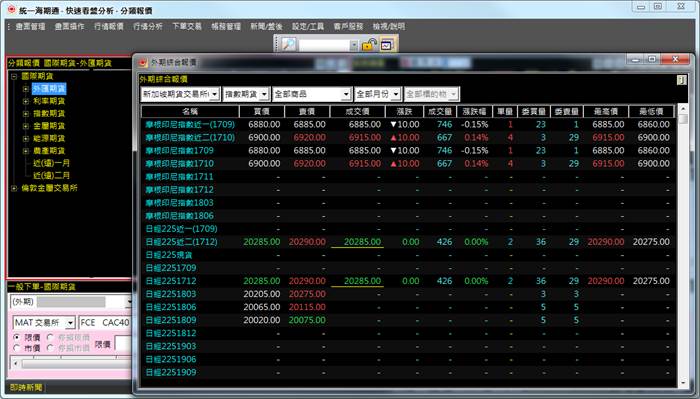This screenshot has width=700, height=399.
Task: Click the 名稱 column header
Action: 190,112
